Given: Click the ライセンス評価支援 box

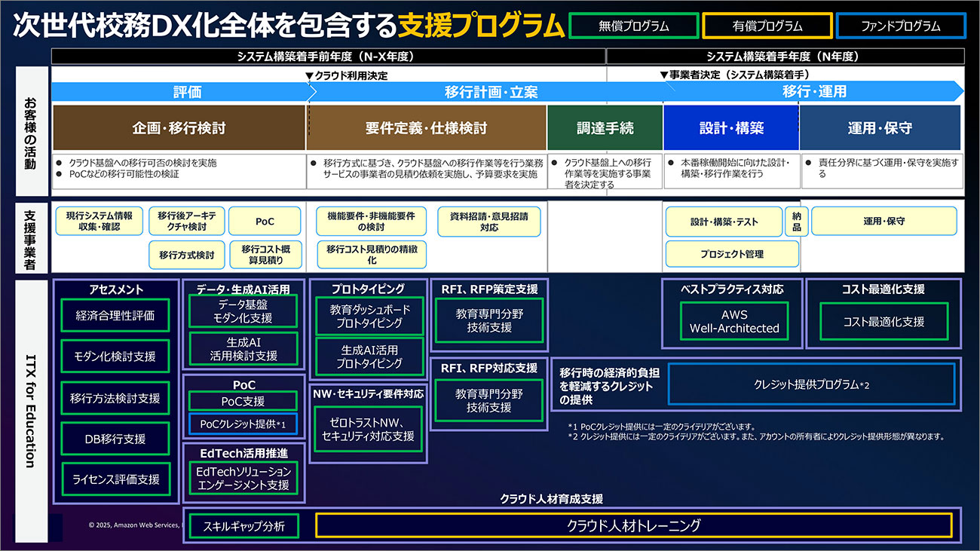Looking at the screenshot, I should pyautogui.click(x=115, y=479).
